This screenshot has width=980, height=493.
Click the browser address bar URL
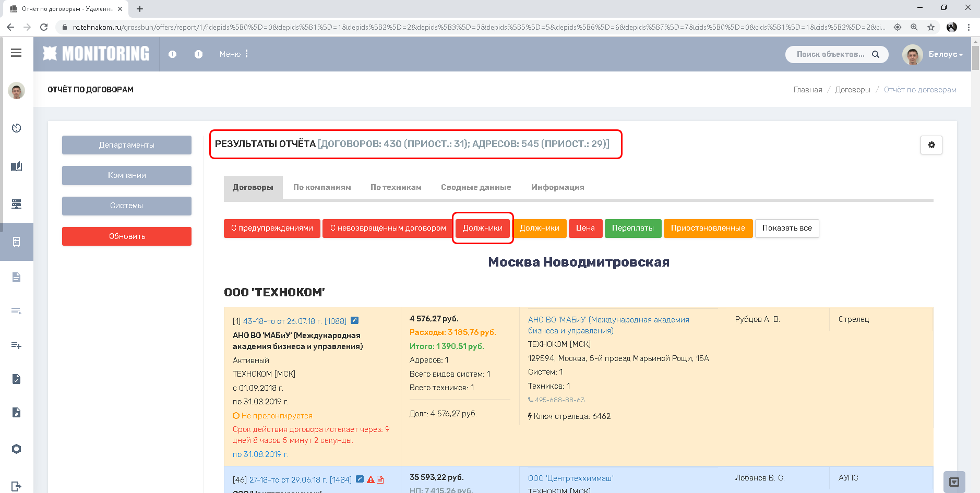(479, 27)
